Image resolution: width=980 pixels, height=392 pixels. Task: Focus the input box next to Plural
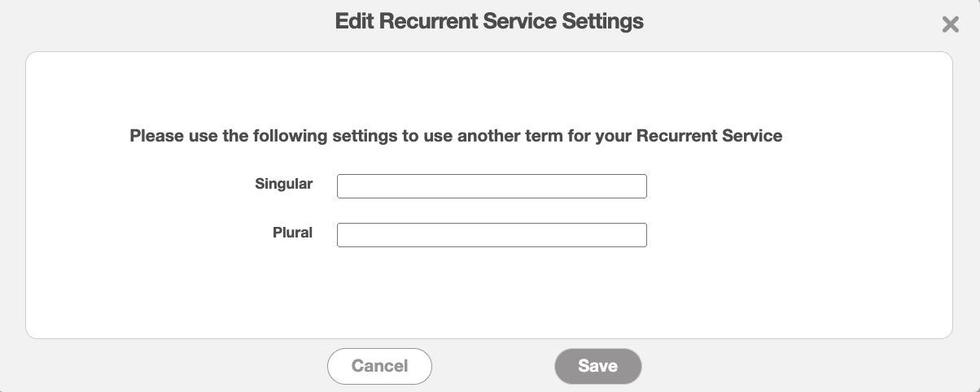point(492,235)
